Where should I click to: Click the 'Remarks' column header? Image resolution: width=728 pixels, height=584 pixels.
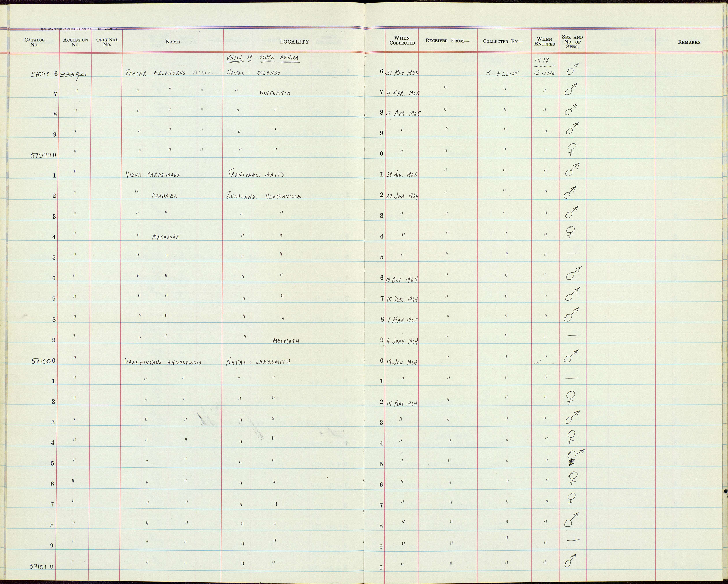[x=689, y=42]
